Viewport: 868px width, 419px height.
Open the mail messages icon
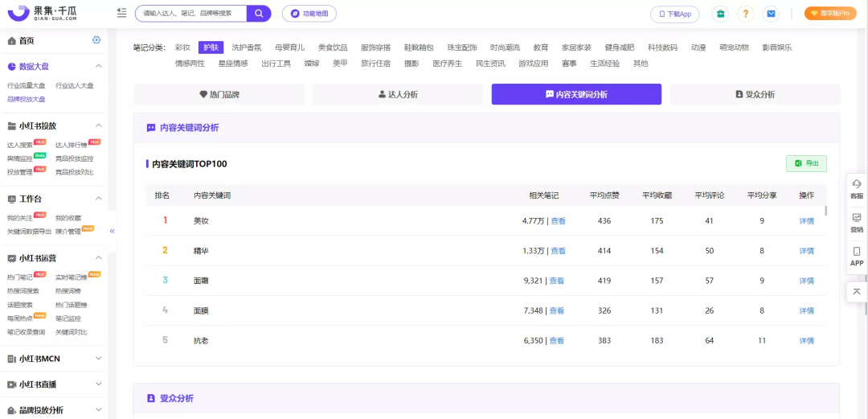click(x=771, y=14)
